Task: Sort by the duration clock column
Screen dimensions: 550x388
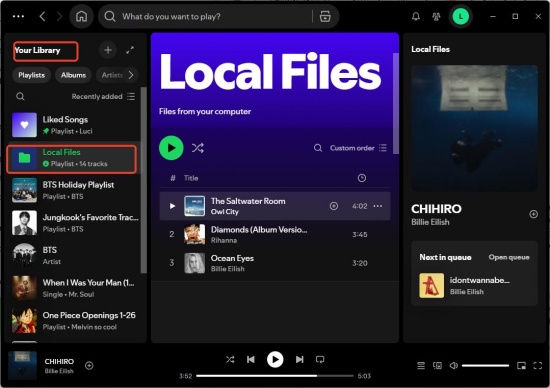Action: pyautogui.click(x=362, y=178)
